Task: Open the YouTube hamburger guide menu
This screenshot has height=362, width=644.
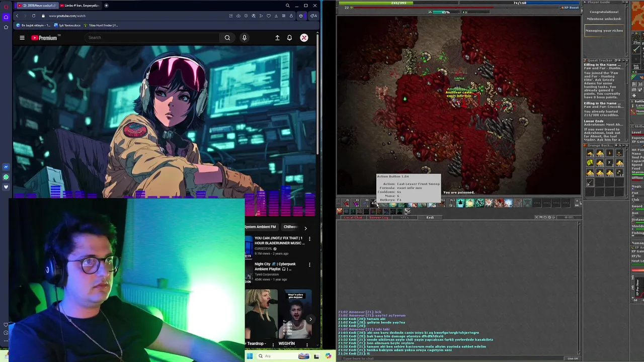Action: click(22, 38)
